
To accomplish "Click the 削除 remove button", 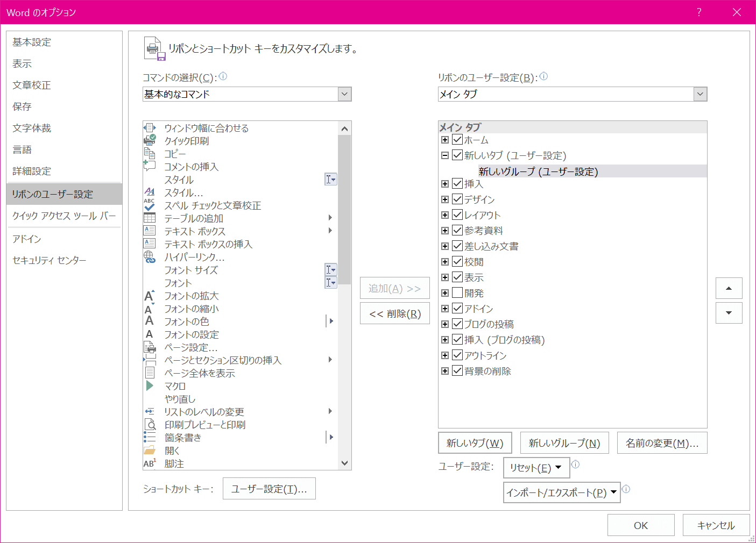I will pos(395,313).
